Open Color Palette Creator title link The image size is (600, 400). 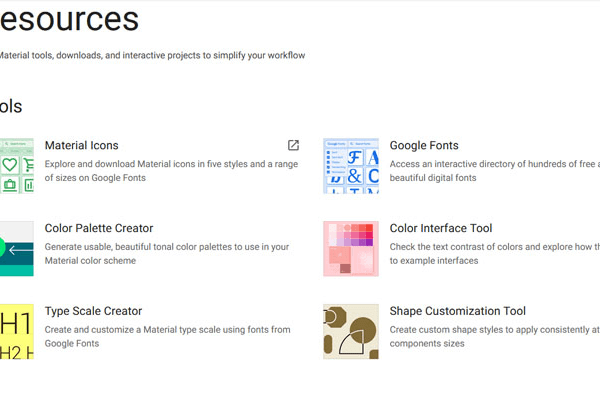point(99,228)
